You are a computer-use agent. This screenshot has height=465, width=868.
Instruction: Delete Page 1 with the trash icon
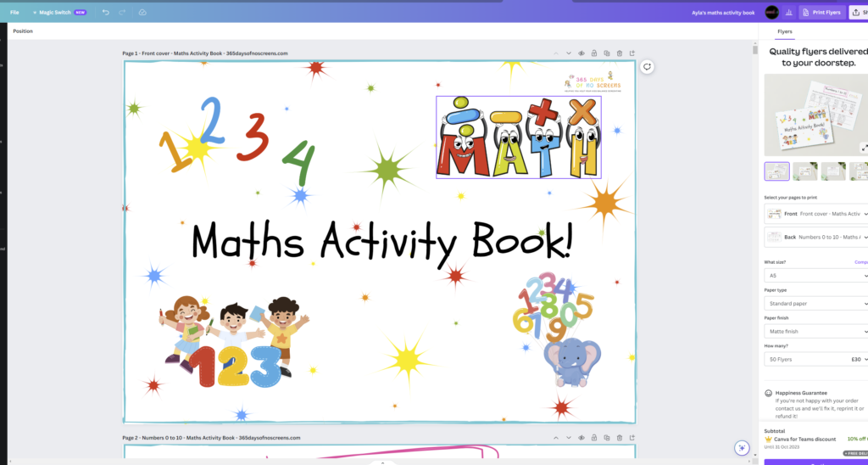620,53
